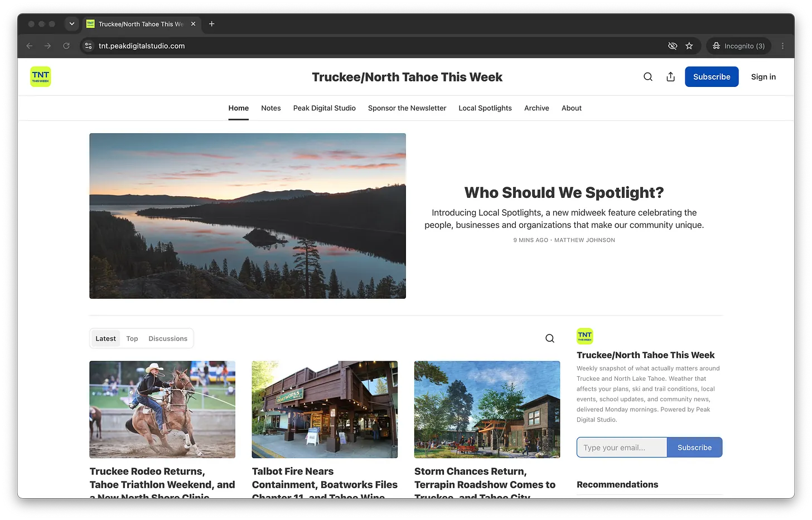Viewport: 812px width, 520px height.
Task: View site information icon in address bar
Action: pos(88,46)
